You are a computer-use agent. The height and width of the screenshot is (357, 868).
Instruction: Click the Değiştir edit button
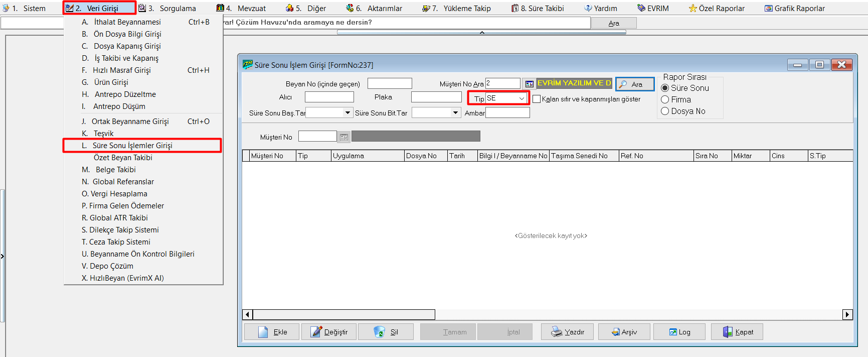click(329, 332)
